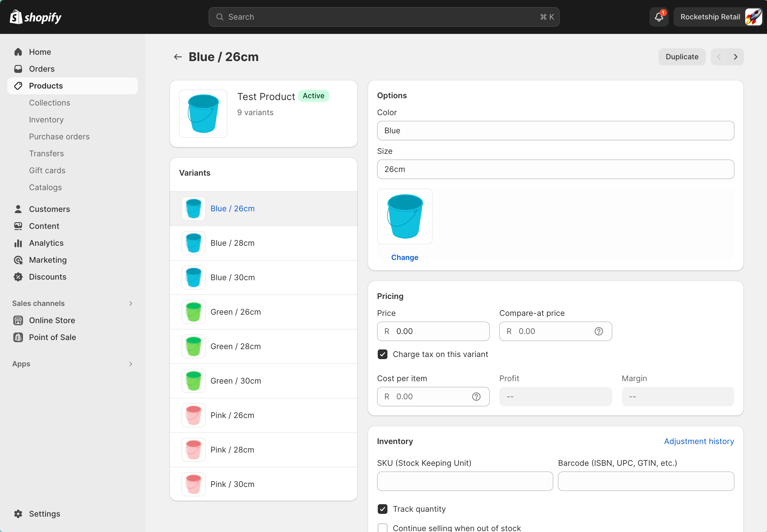767x532 pixels.
Task: Open Inventory in the Products submenu
Action: pyautogui.click(x=46, y=120)
